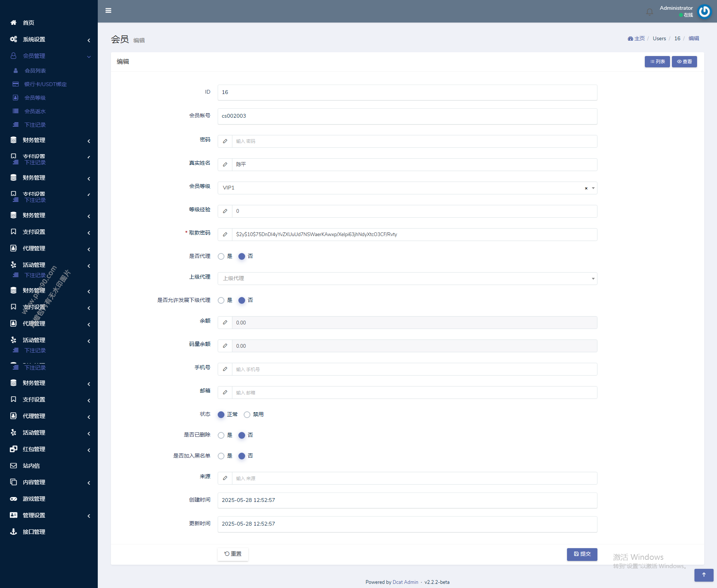Click the envelope icon for 站内信
Screen dimensions: 717x588
coord(14,465)
